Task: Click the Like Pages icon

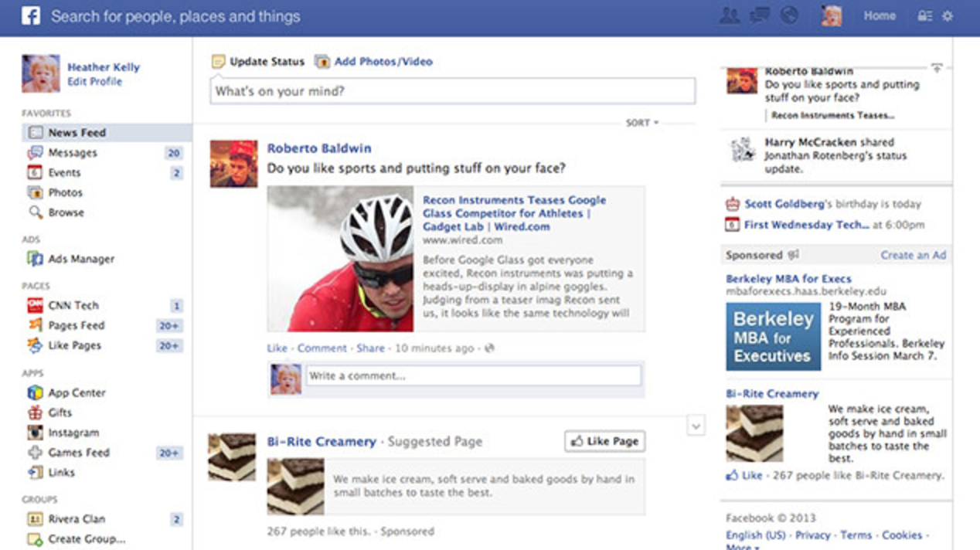Action: pyautogui.click(x=36, y=345)
